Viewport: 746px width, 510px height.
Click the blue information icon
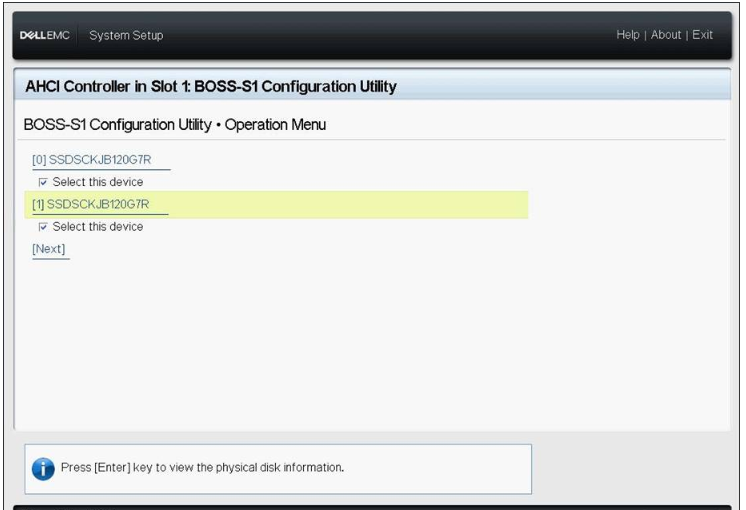tap(43, 469)
